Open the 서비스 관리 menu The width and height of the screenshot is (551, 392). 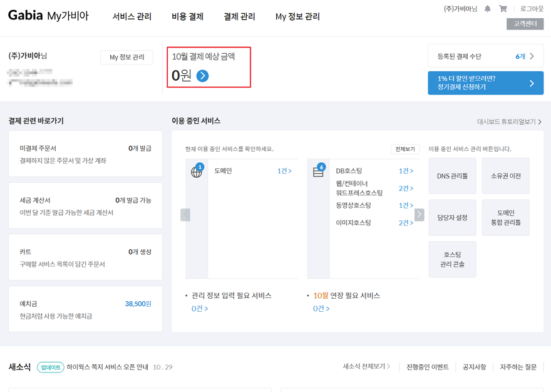click(131, 16)
